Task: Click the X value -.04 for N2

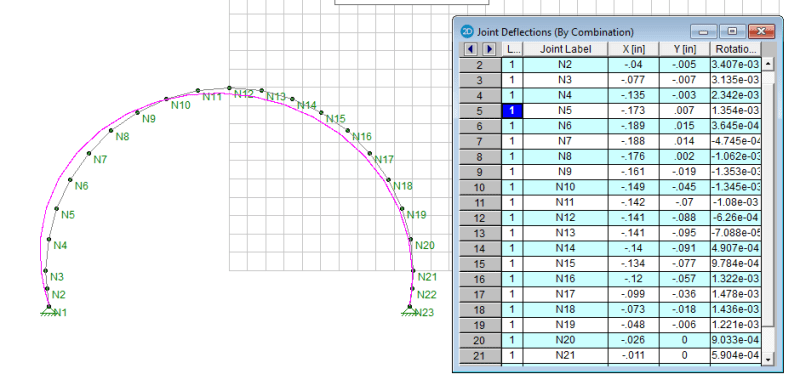Action: coord(634,65)
